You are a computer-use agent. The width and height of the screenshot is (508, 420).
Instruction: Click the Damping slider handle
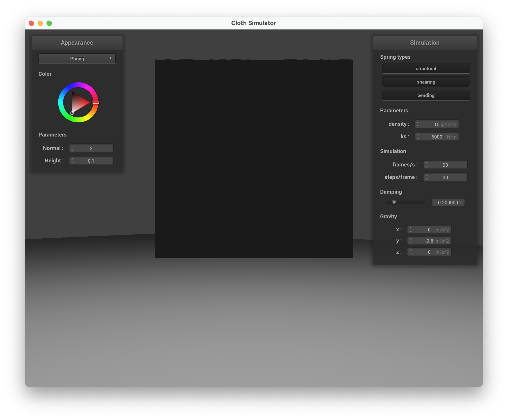click(x=394, y=202)
